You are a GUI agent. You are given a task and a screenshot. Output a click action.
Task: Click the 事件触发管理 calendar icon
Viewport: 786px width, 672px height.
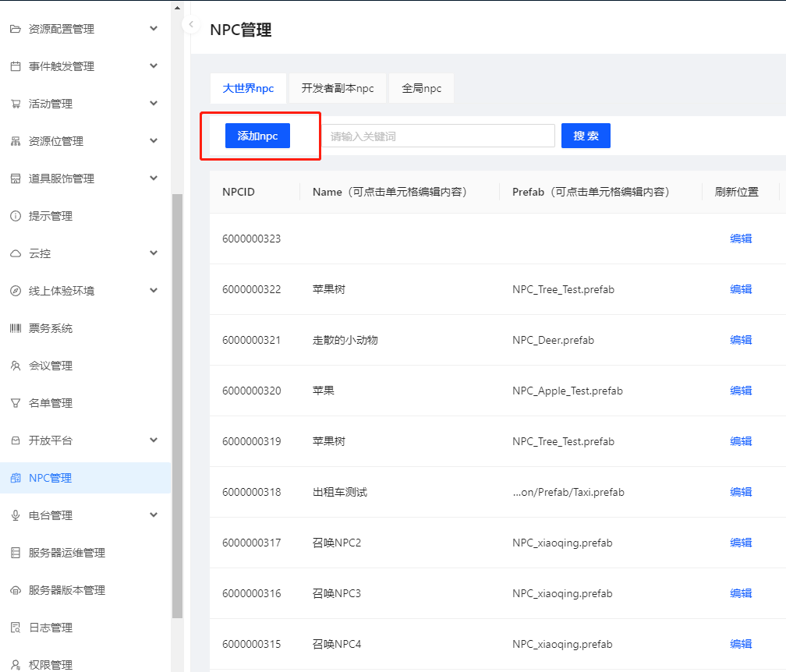point(16,66)
